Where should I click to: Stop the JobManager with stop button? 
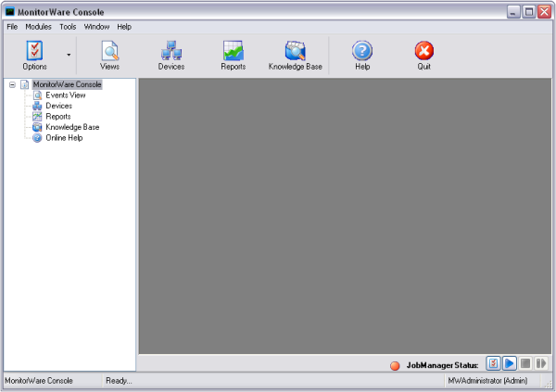coord(525,363)
